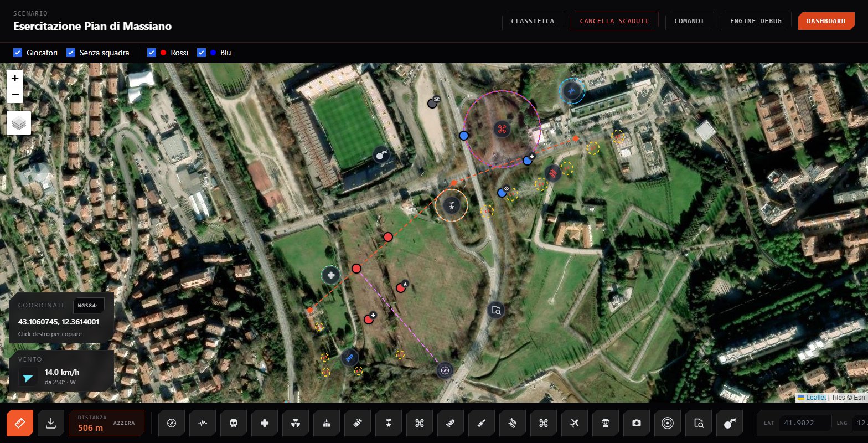This screenshot has height=443, width=868.
Task: Select the flag-star marker inside the orange circle
Action: pyautogui.click(x=452, y=205)
